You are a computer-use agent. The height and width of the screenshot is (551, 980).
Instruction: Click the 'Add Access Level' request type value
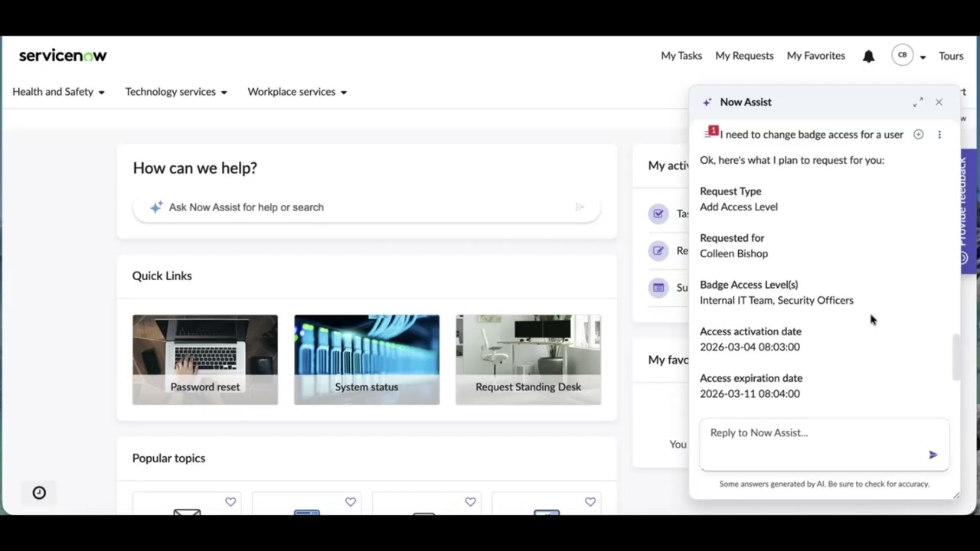(x=739, y=207)
